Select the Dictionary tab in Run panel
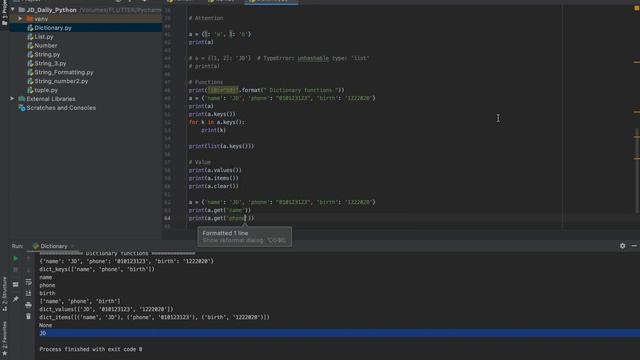640x360 pixels. point(53,246)
